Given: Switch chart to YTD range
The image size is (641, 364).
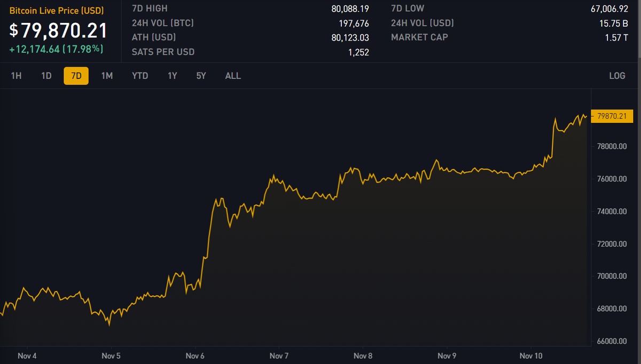Looking at the screenshot, I should (x=140, y=76).
